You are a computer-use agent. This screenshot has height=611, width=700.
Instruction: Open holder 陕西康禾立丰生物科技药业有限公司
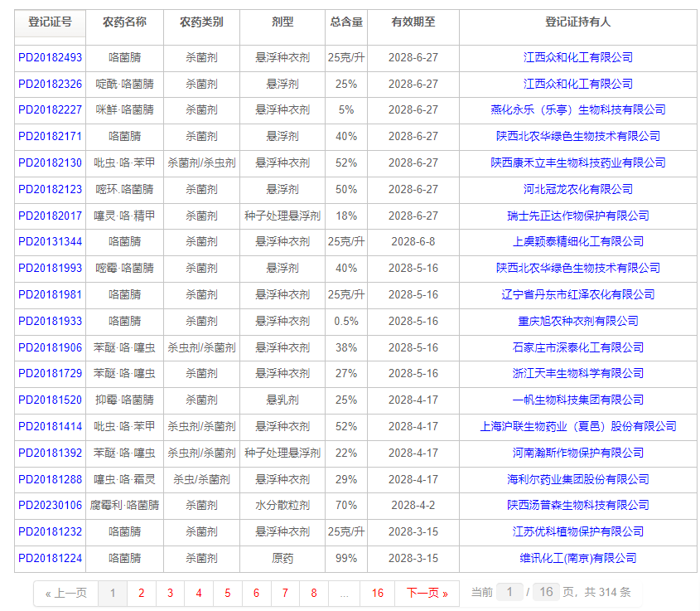point(578,163)
